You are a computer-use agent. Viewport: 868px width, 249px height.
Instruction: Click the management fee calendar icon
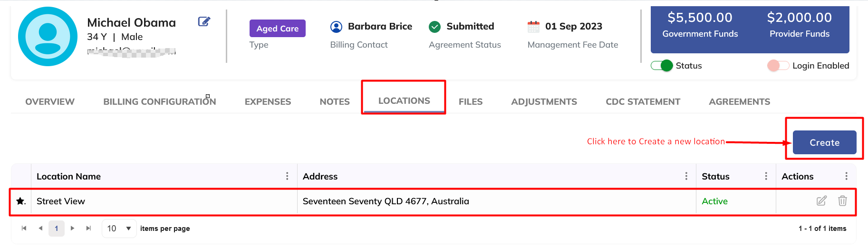coord(533,27)
